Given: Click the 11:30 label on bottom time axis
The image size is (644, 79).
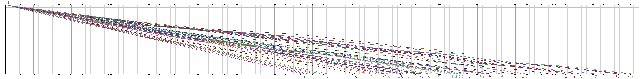Looking at the screenshot, I should point(199,74).
